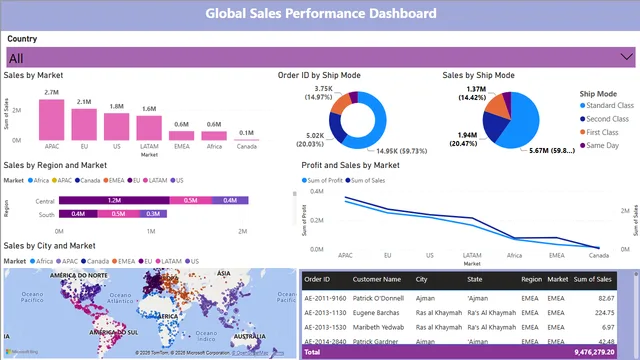The width and height of the screenshot is (640, 360).
Task: Select Canada in City and Market legend
Action: [95, 261]
